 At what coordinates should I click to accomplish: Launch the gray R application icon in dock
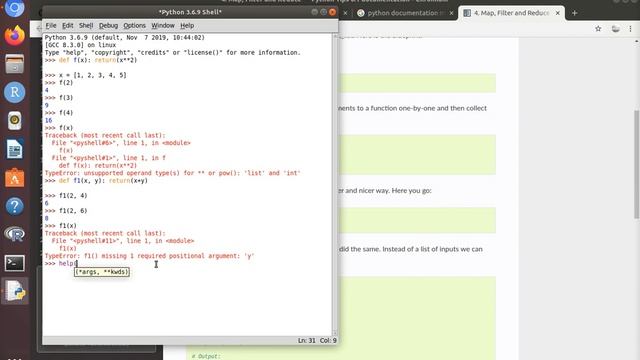(15, 234)
